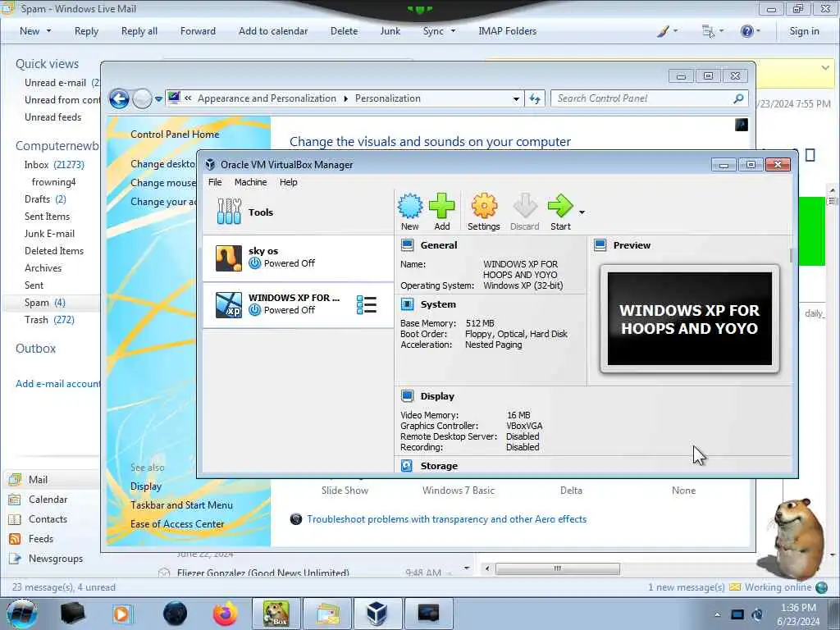Click the green Add machine icon

pyautogui.click(x=442, y=206)
